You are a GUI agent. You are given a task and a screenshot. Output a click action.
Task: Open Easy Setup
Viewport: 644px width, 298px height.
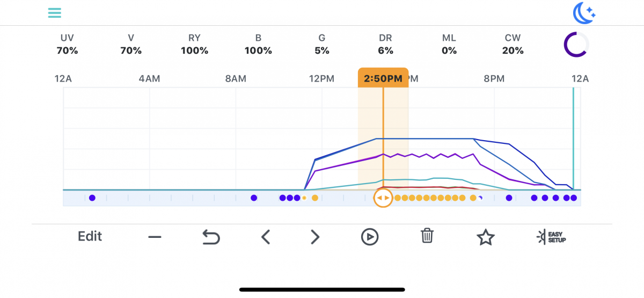[552, 237]
